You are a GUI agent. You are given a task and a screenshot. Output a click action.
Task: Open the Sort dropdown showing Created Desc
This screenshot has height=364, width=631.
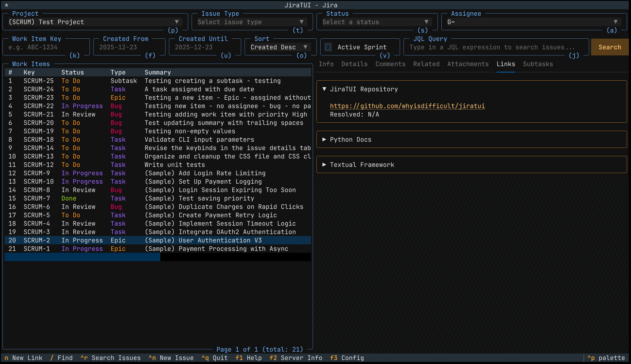pyautogui.click(x=280, y=47)
